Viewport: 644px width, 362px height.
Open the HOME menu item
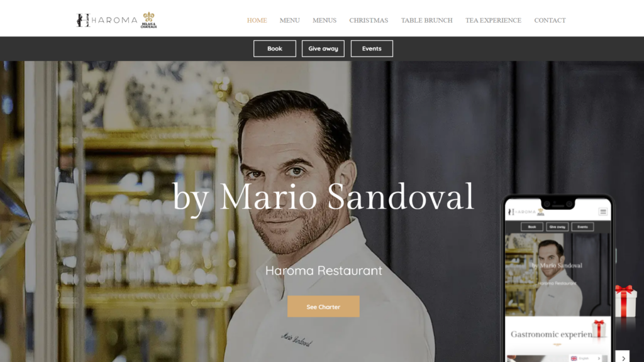[x=257, y=20]
